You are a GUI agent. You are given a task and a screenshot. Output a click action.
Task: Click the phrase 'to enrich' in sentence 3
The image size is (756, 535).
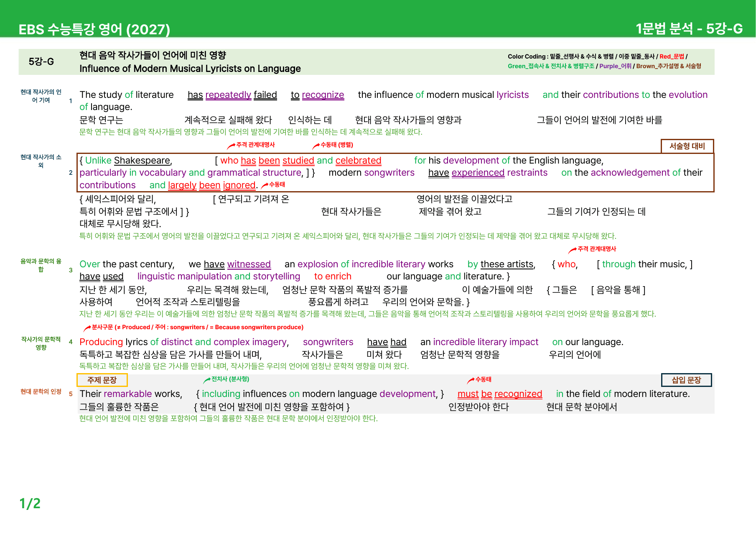[x=333, y=276]
